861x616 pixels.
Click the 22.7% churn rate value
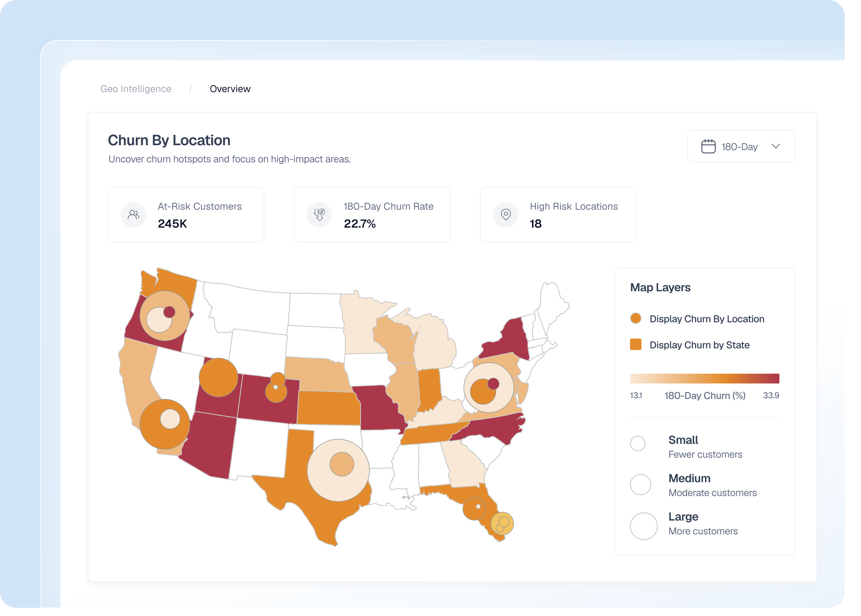coord(360,224)
